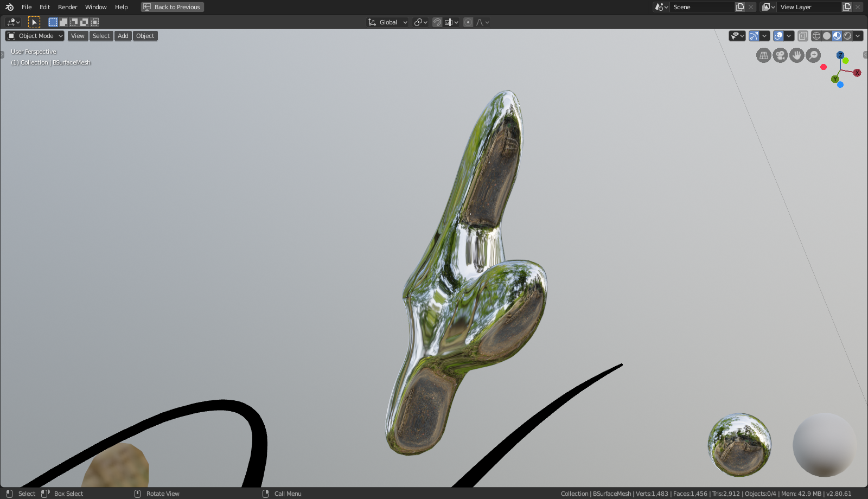Image resolution: width=868 pixels, height=499 pixels.
Task: Click the View Layer name field
Action: 809,7
